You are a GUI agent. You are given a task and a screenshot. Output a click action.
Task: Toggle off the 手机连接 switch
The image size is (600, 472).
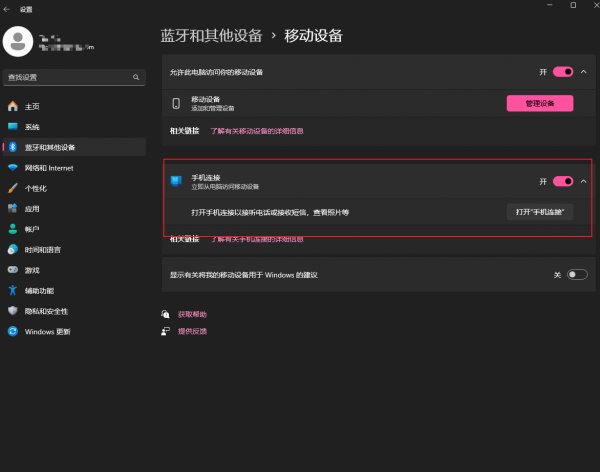[563, 181]
